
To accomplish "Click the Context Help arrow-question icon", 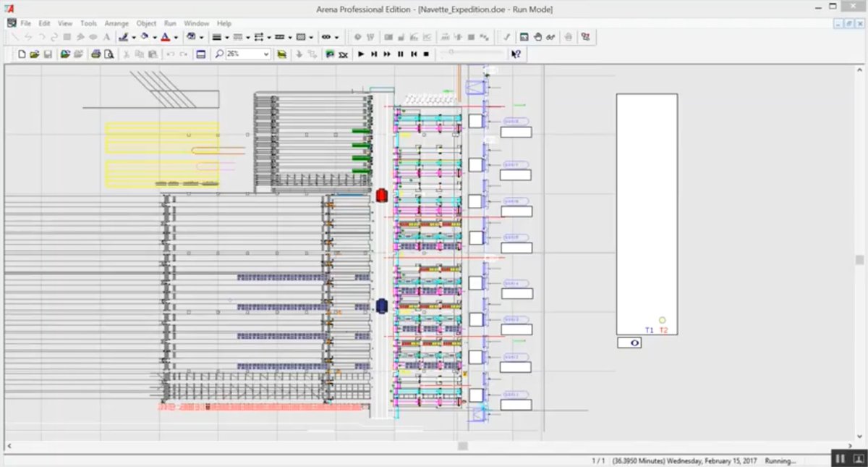I will [x=516, y=54].
